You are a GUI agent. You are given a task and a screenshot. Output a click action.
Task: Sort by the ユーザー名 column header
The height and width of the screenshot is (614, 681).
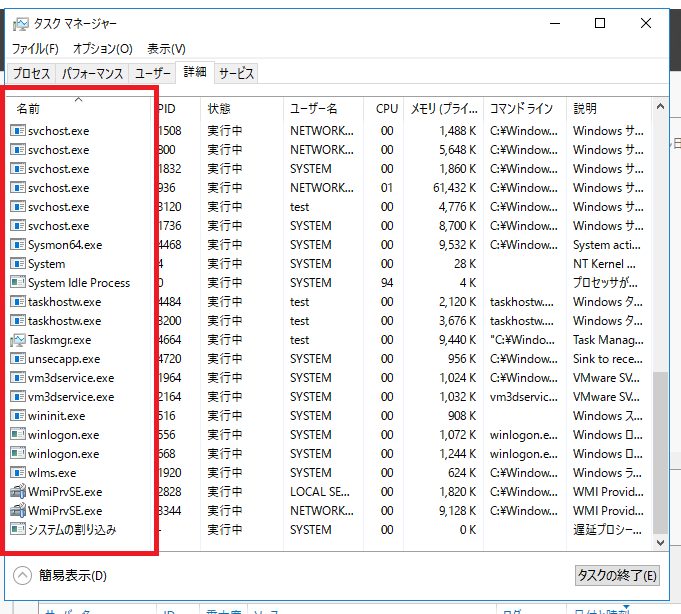[x=323, y=108]
